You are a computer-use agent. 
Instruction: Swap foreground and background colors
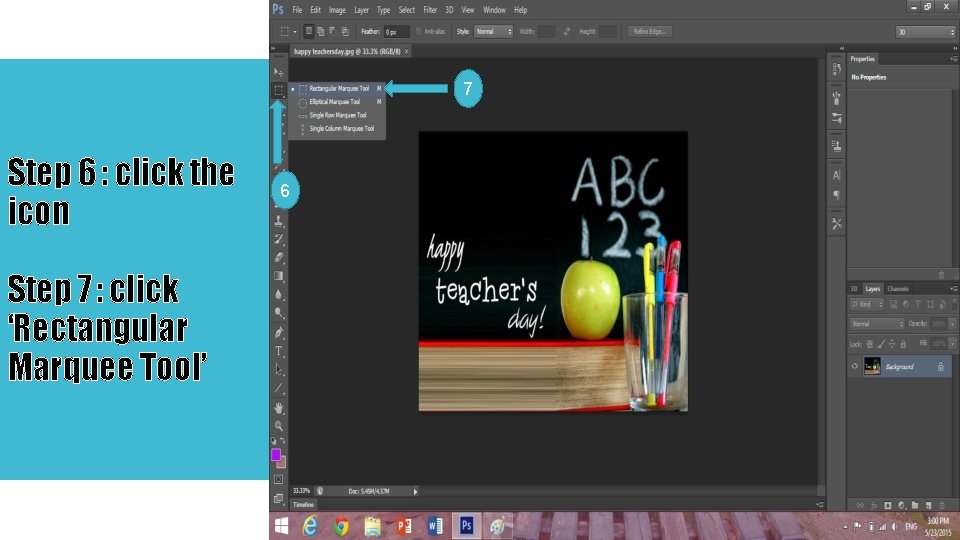(283, 441)
